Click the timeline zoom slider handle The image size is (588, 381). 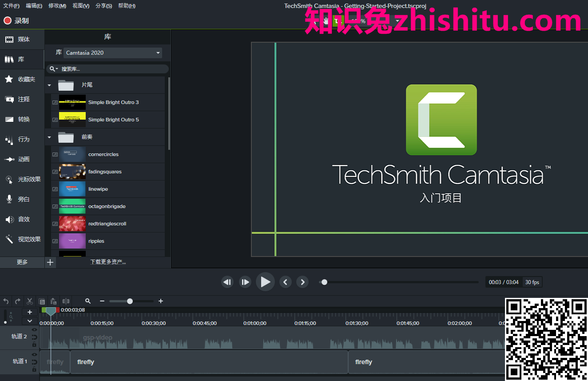click(130, 301)
